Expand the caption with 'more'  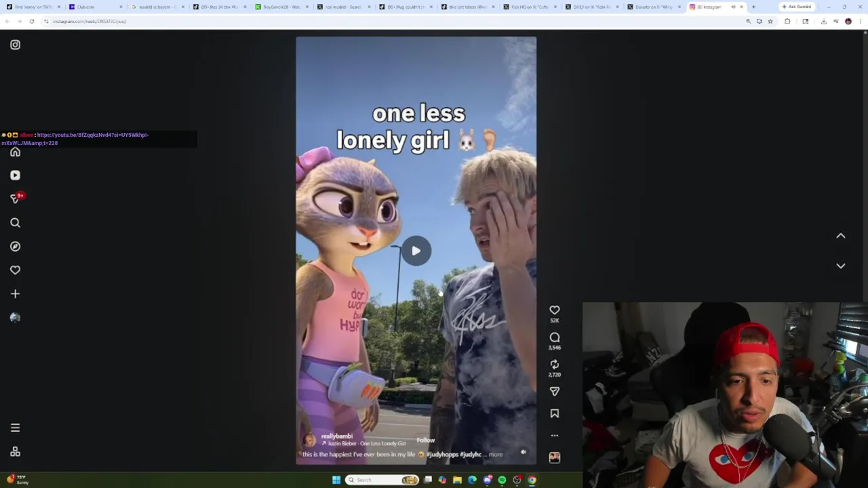496,454
